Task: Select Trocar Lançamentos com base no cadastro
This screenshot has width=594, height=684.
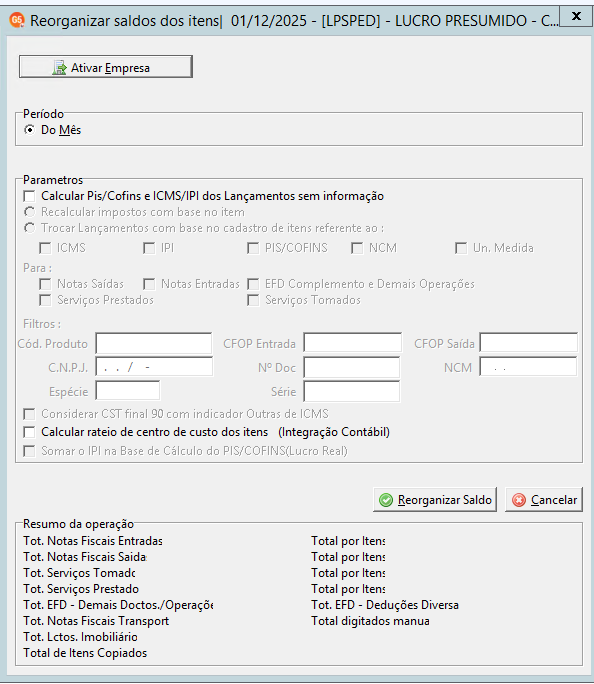Action: (29, 228)
